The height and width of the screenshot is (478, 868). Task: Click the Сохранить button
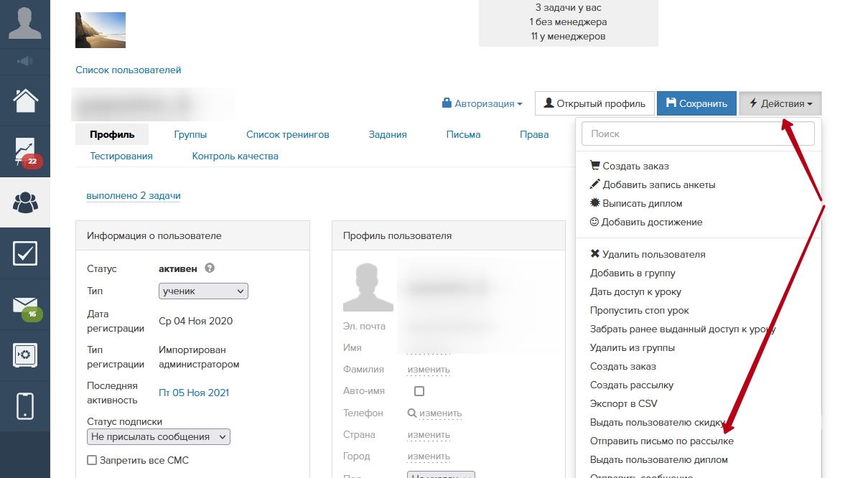tap(696, 103)
